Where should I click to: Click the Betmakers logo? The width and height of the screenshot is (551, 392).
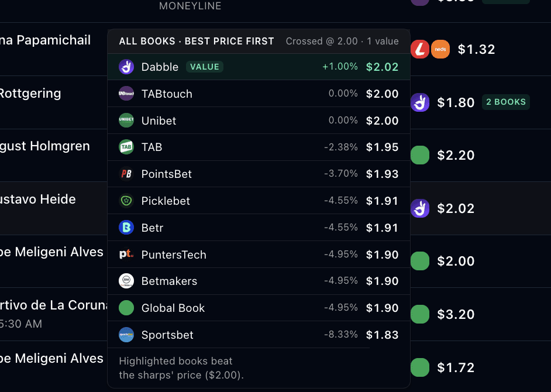[126, 281]
